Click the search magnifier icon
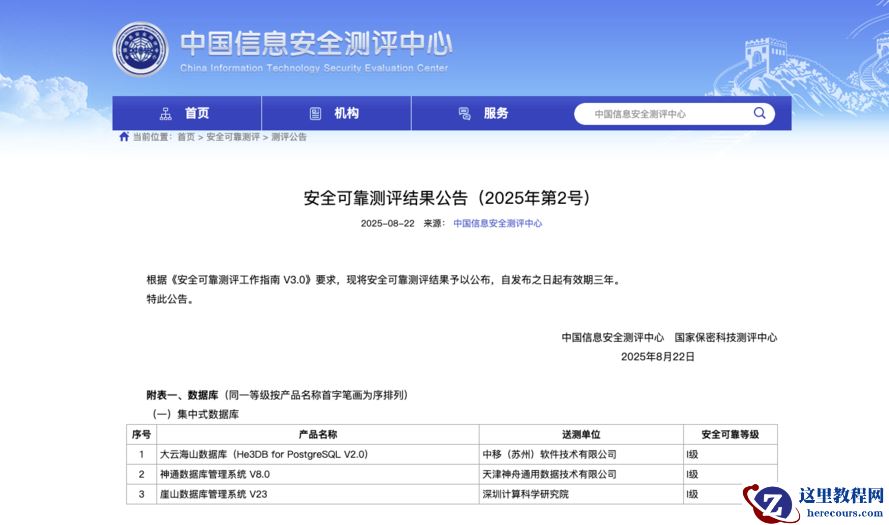The height and width of the screenshot is (525, 889). [x=759, y=113]
